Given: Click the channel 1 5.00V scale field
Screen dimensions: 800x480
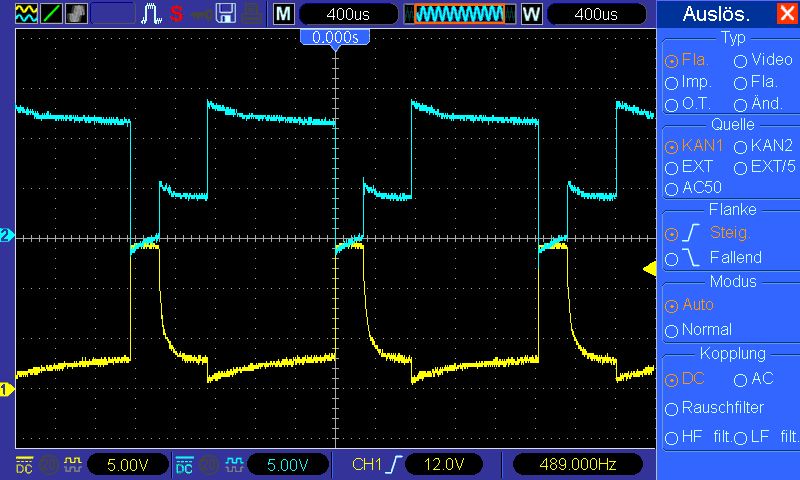Looking at the screenshot, I should click(x=126, y=464).
